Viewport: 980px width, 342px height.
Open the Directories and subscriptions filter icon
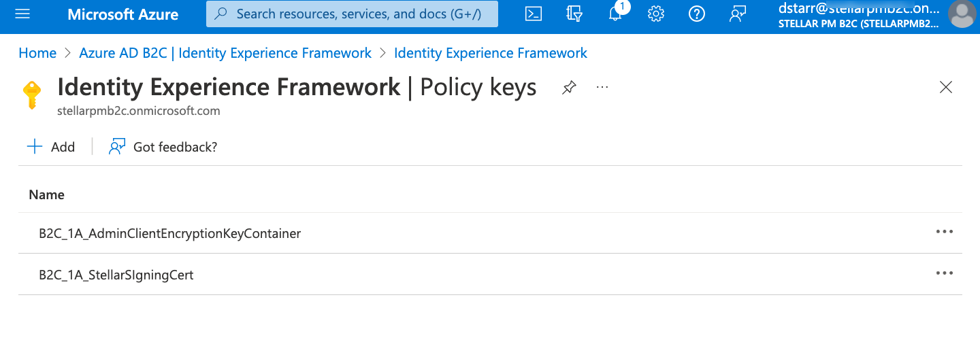574,14
